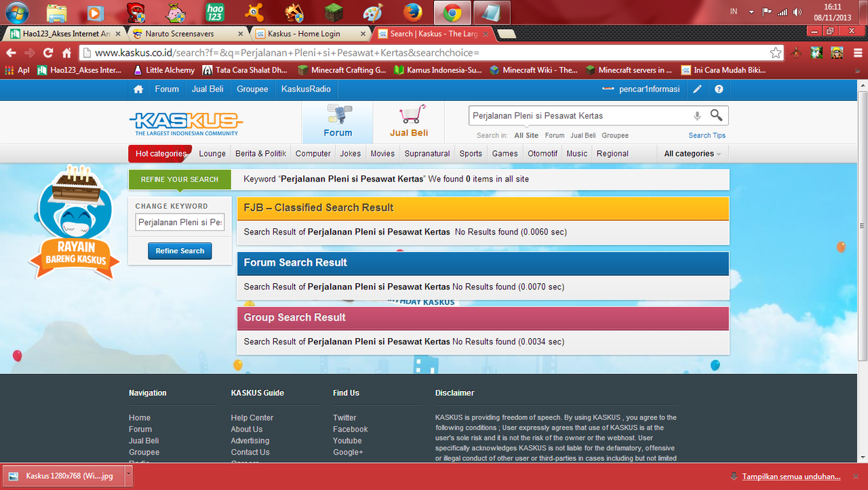Click the Change Keyword input box
This screenshot has width=868, height=490.
pyautogui.click(x=180, y=222)
